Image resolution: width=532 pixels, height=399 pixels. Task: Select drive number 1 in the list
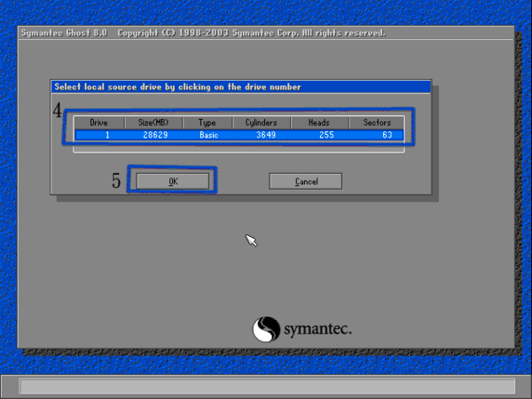coord(107,135)
